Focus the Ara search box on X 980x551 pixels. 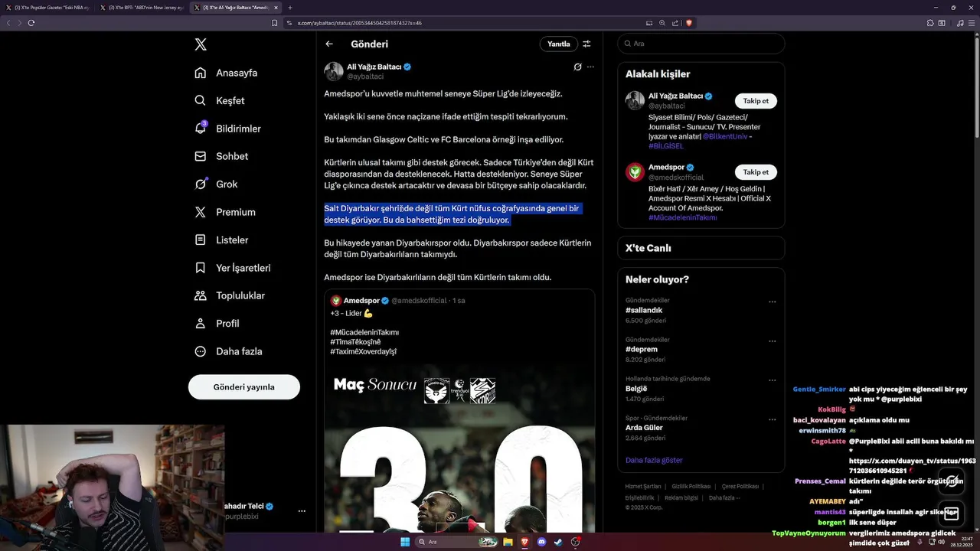[x=701, y=44]
